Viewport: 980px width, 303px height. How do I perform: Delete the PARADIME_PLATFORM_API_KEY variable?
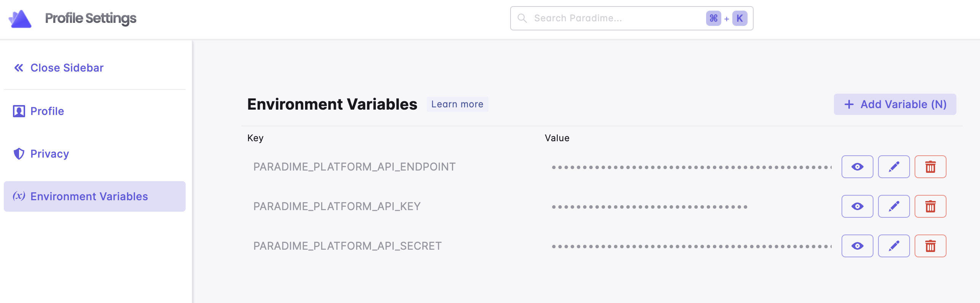[x=930, y=206]
